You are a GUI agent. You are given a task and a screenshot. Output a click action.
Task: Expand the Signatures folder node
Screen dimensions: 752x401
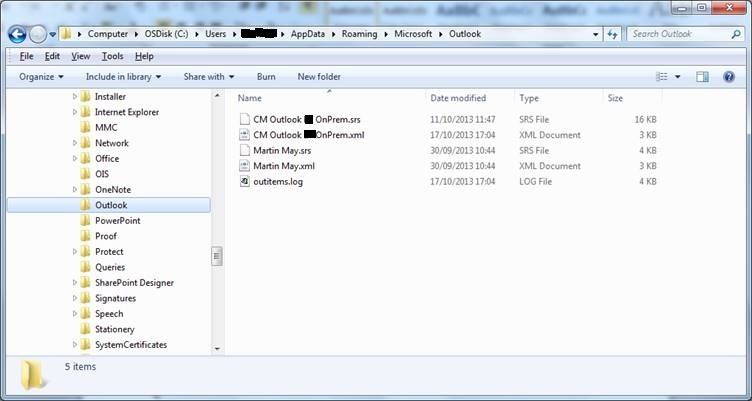tap(75, 298)
